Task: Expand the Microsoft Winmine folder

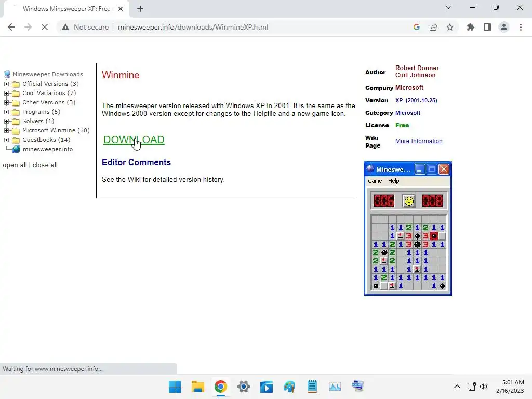Action: coord(6,130)
